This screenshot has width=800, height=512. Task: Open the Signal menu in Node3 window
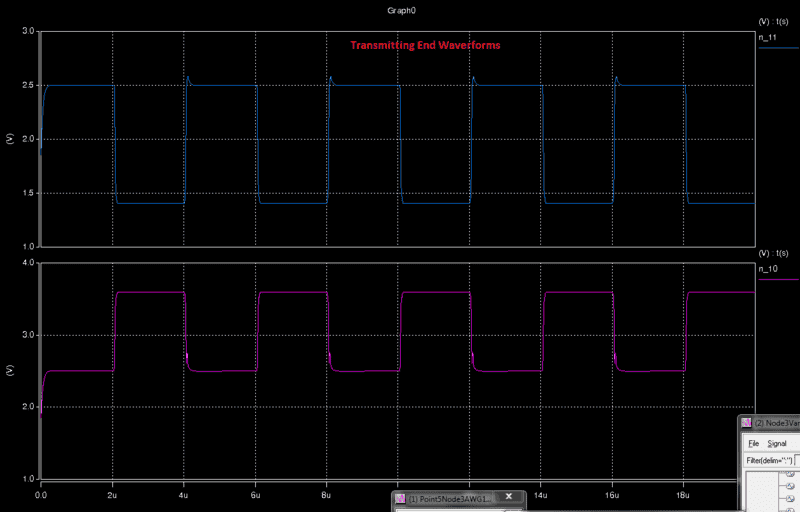coord(777,442)
